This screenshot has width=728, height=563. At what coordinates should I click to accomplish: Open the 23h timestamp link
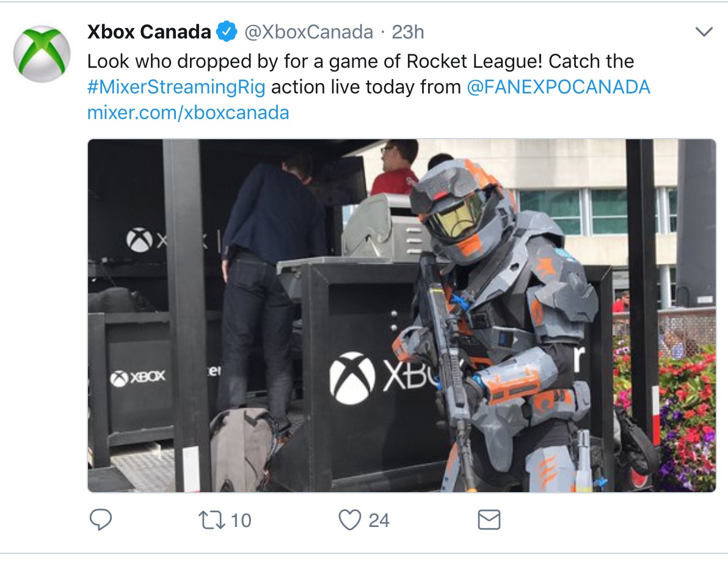408,32
